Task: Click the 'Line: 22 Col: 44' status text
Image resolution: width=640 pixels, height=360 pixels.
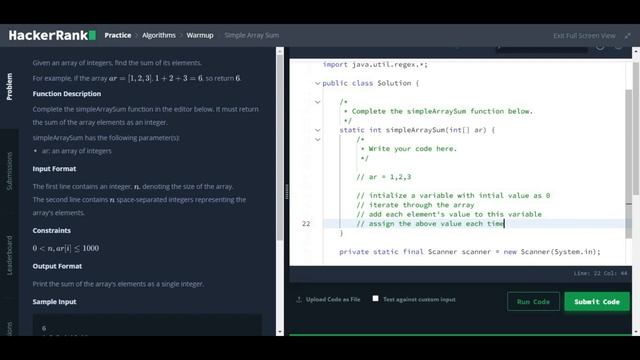Action: click(600, 273)
